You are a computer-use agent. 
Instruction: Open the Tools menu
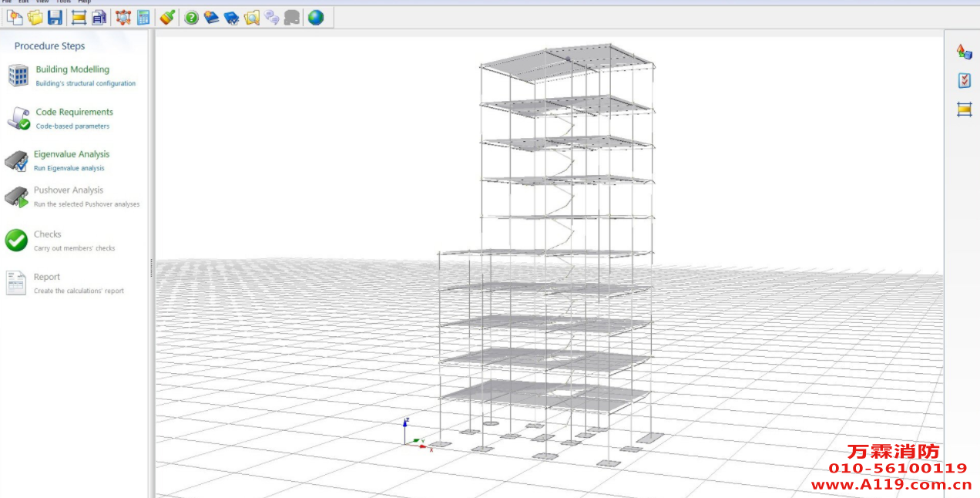tap(63, 2)
